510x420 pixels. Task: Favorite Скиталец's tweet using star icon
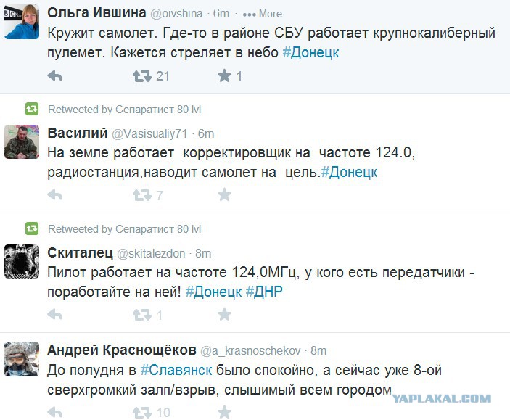[x=224, y=314]
